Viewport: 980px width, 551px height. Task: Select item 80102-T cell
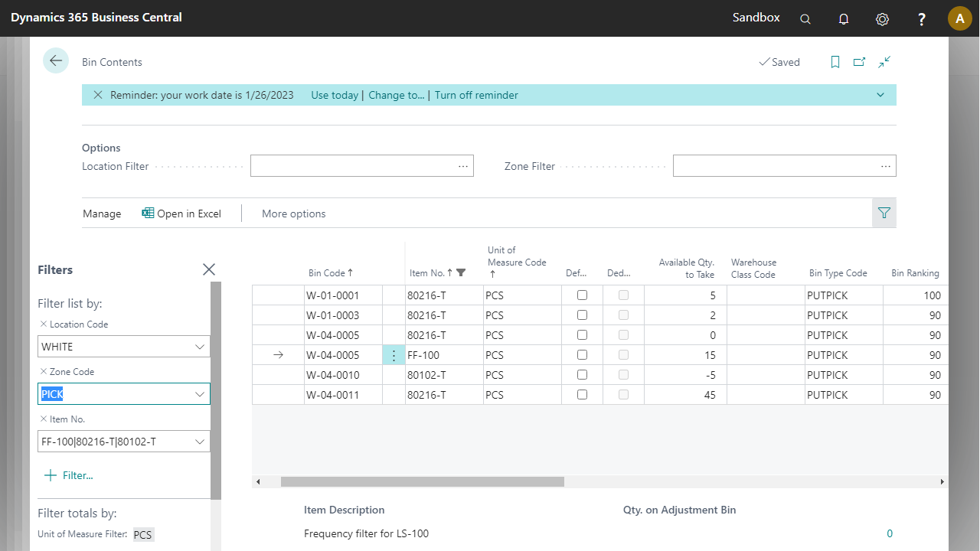pyautogui.click(x=444, y=374)
